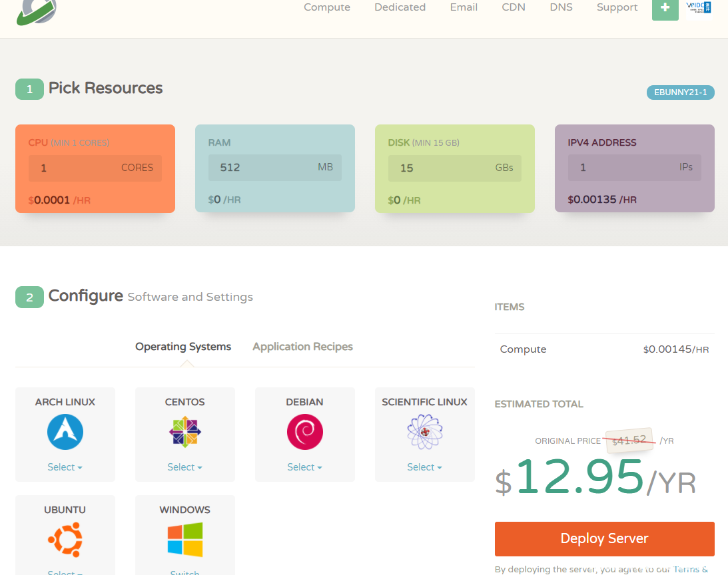Click the Ubuntu logo icon

coord(65,539)
